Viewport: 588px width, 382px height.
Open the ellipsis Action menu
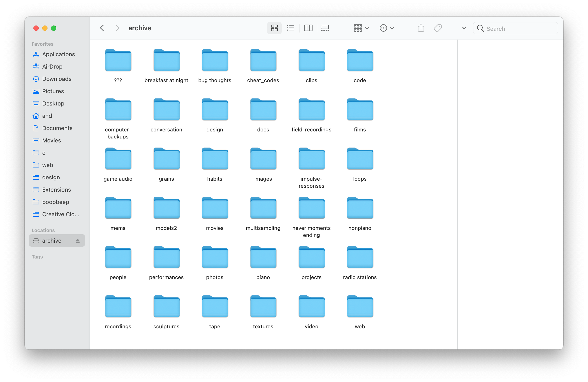pyautogui.click(x=386, y=28)
